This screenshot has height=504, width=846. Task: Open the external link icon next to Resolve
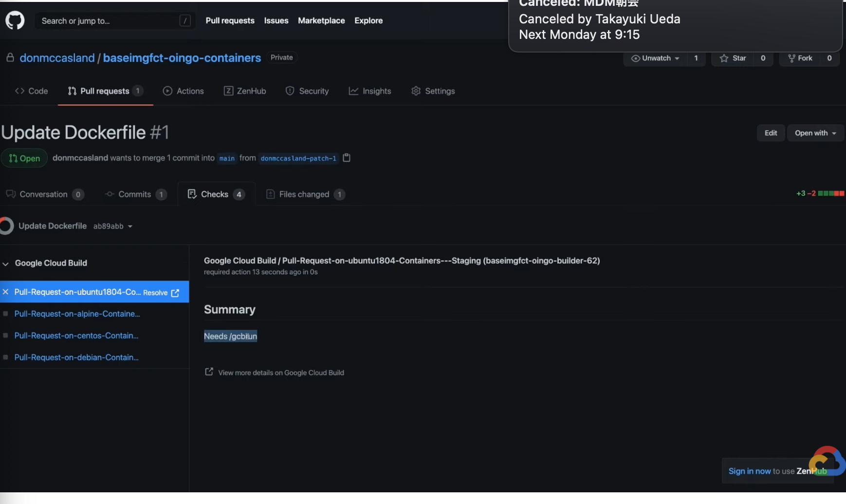click(x=175, y=293)
